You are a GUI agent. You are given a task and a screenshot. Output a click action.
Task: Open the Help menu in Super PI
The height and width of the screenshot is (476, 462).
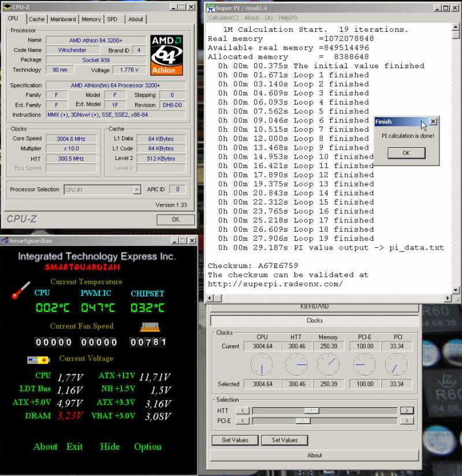point(288,18)
